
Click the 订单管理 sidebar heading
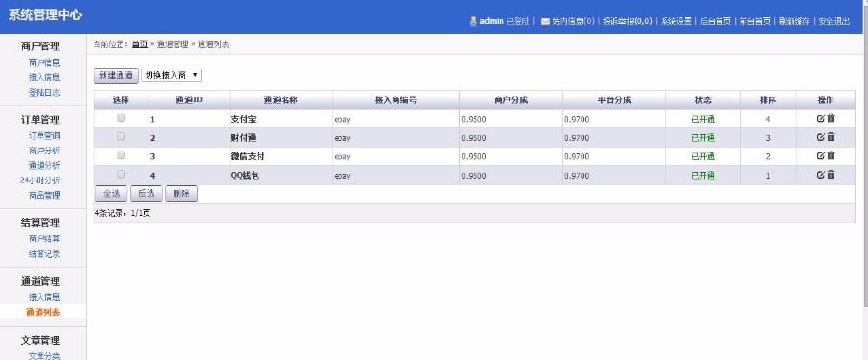point(41,120)
